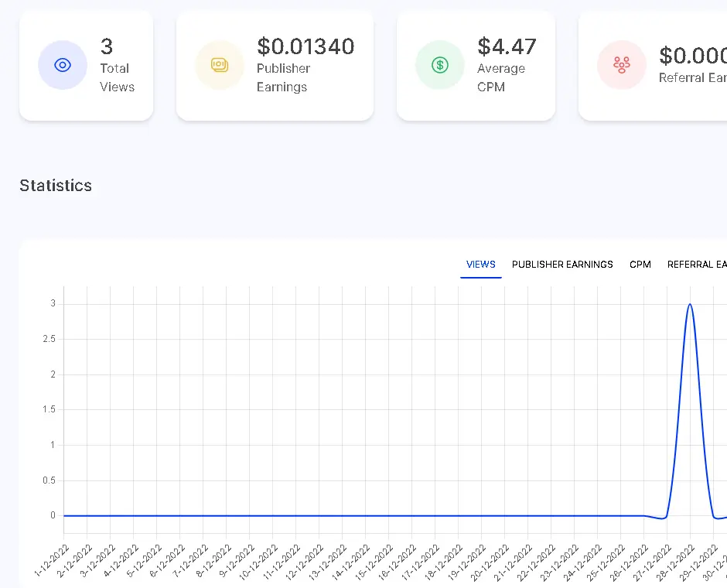Click the red Referral Earnings people icon
Viewport: 727px width, 588px height.
click(x=622, y=65)
